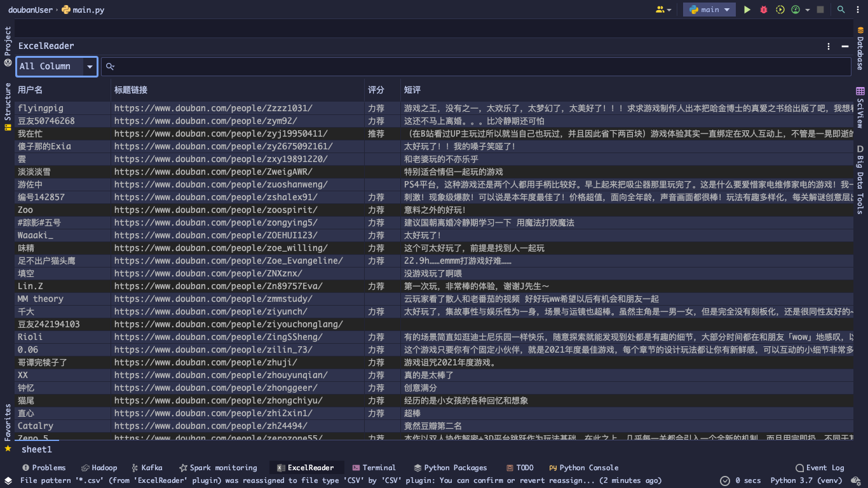Click the 创意满分 review cell

[628, 388]
